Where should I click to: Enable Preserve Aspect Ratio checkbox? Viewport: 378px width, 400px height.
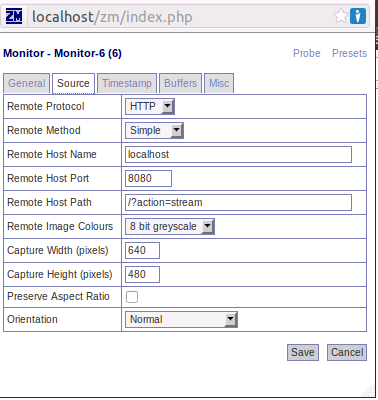[132, 297]
